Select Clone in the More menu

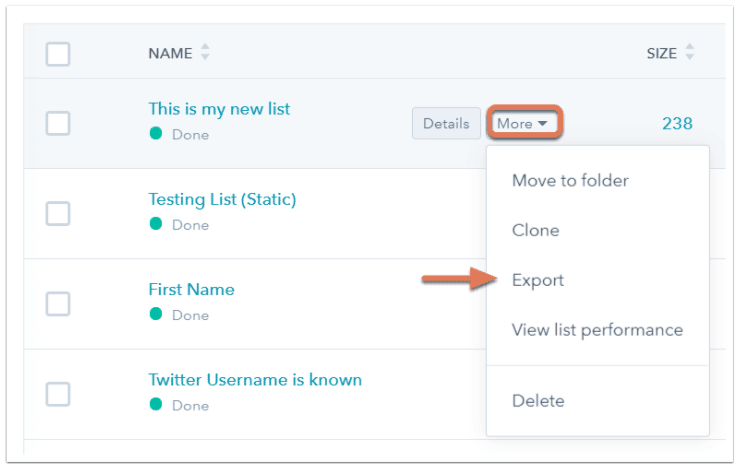click(x=536, y=230)
